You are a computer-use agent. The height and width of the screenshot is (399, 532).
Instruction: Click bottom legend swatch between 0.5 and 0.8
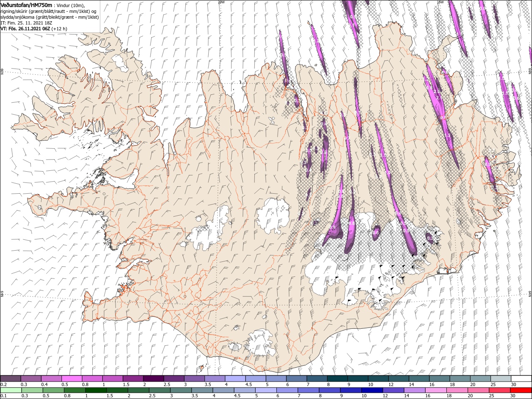pos(54,390)
